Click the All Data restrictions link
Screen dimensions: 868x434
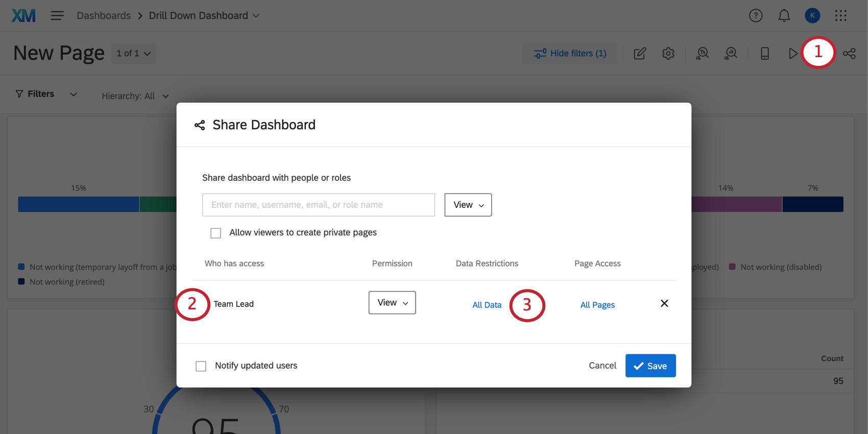(487, 305)
